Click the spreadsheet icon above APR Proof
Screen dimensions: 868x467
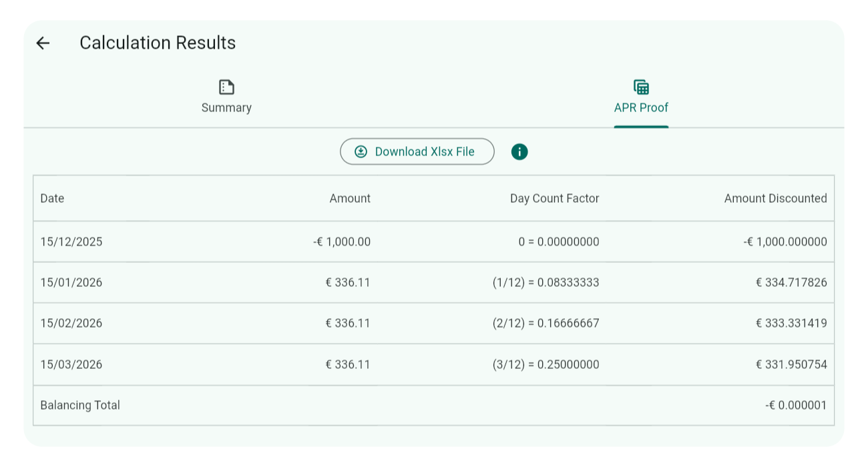tap(641, 87)
